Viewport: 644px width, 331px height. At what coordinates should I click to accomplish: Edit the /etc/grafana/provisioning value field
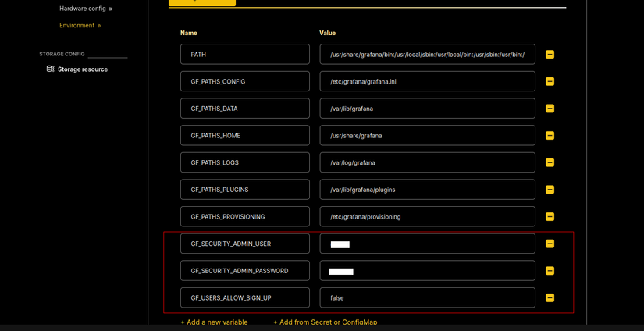coord(428,216)
